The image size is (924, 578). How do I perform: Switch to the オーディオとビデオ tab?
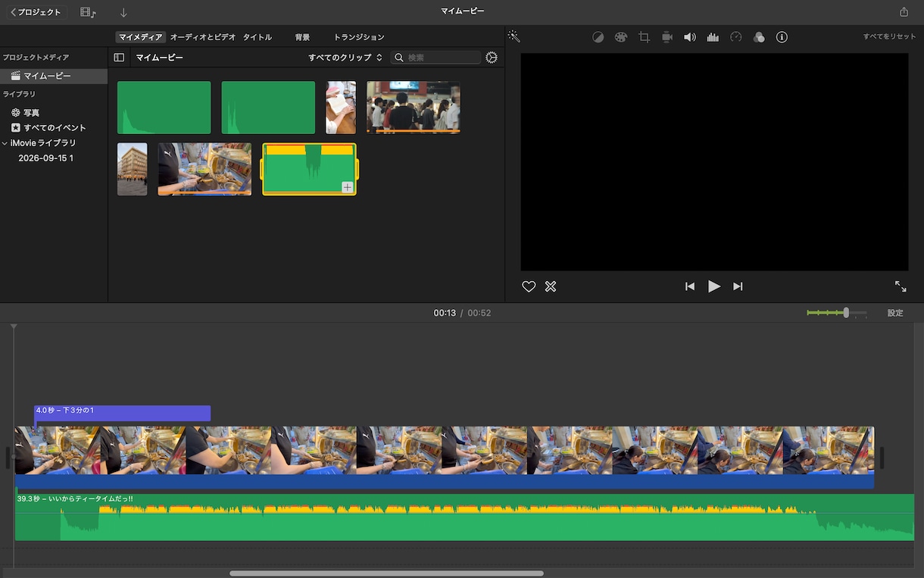[203, 37]
